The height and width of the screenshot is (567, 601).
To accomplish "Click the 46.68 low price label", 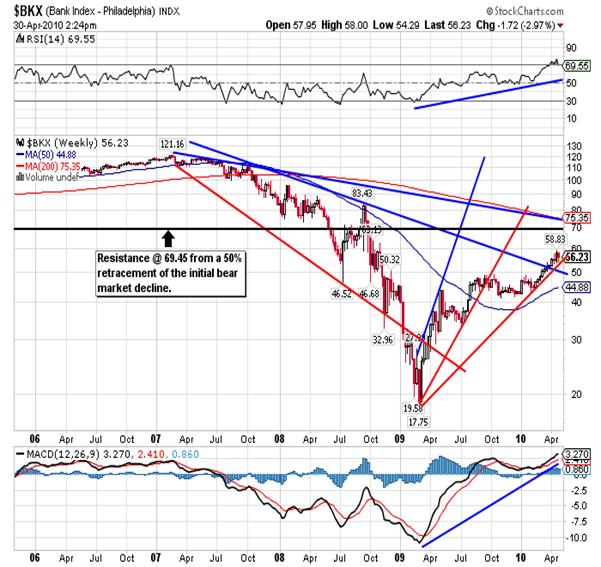I will click(x=369, y=294).
